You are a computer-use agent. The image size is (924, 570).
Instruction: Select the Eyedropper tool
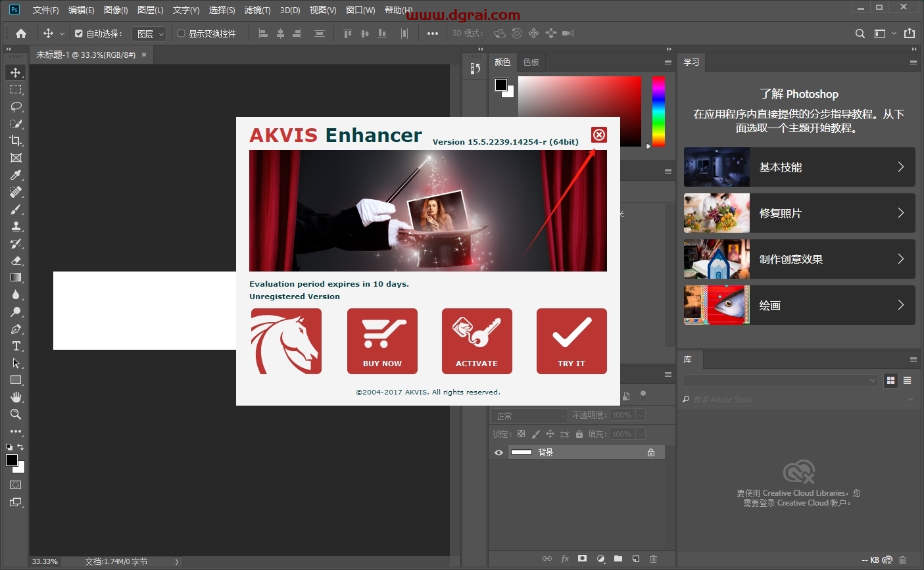point(16,175)
